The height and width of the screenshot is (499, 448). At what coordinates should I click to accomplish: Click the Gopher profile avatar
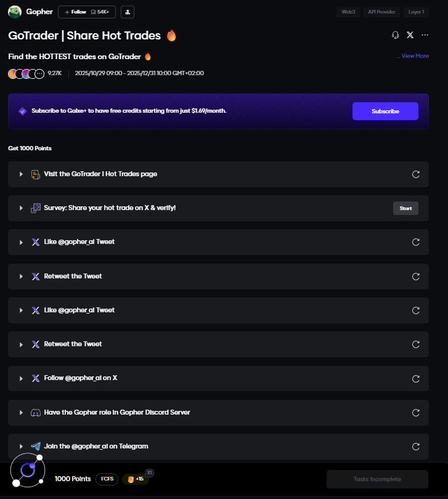pyautogui.click(x=15, y=12)
